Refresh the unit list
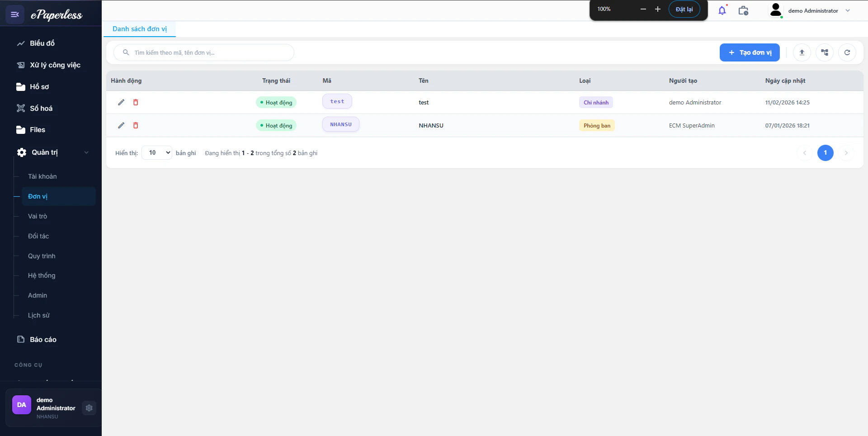 coord(847,52)
